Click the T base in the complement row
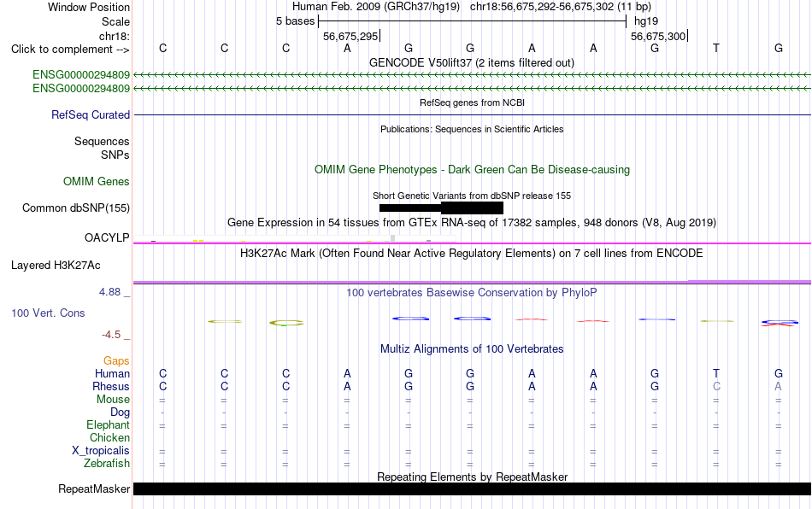 (x=716, y=48)
